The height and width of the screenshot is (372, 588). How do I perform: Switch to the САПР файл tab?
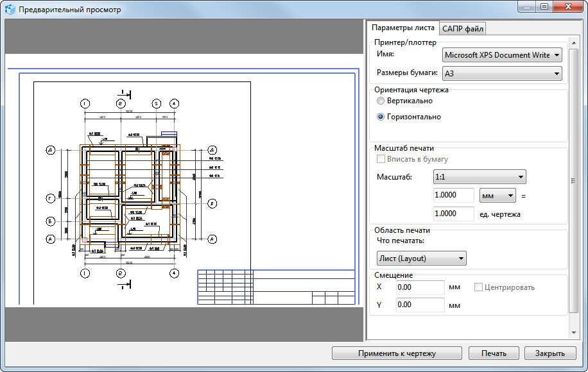(x=462, y=28)
